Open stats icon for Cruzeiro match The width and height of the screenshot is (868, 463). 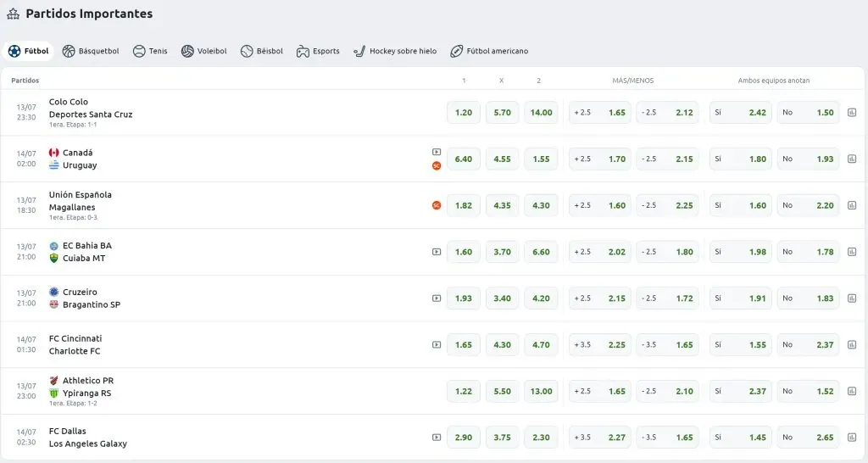pyautogui.click(x=852, y=298)
